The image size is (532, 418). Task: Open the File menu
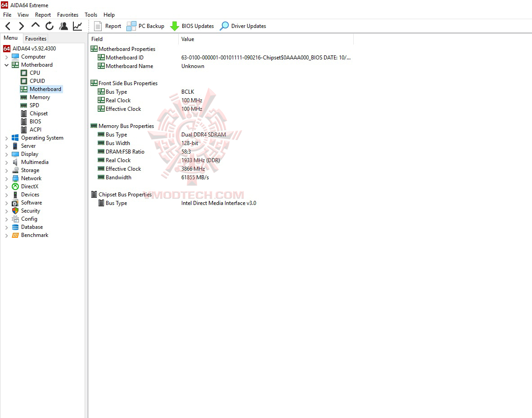(7, 14)
